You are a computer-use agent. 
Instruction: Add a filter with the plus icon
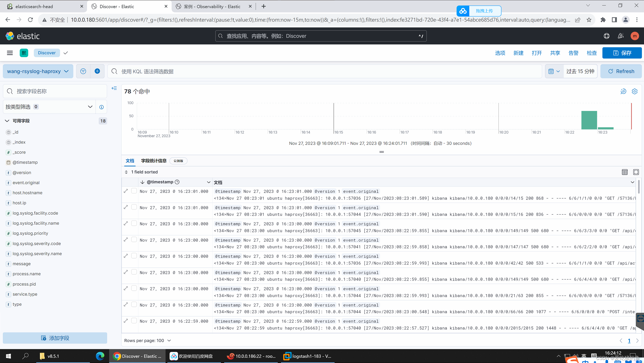(97, 71)
